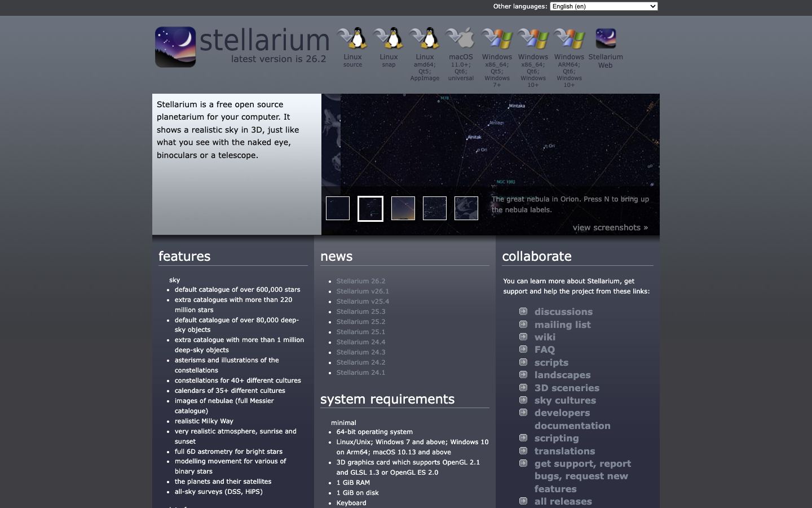Viewport: 812px width, 508px height.
Task: Download Windows x86_64 Qt5 installer
Action: click(x=497, y=58)
